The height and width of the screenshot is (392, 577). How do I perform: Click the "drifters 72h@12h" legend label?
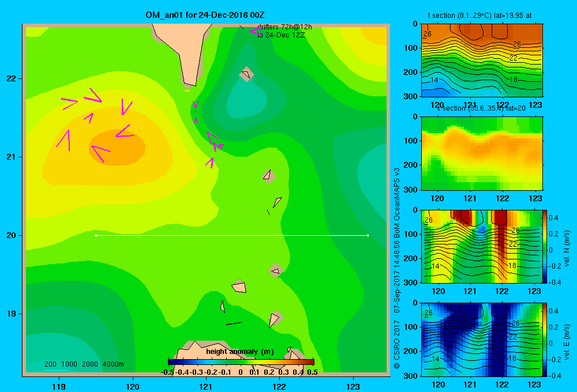coord(285,27)
